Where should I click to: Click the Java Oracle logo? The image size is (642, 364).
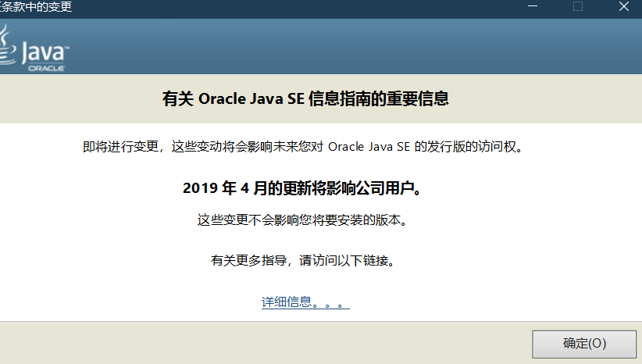pyautogui.click(x=34, y=48)
